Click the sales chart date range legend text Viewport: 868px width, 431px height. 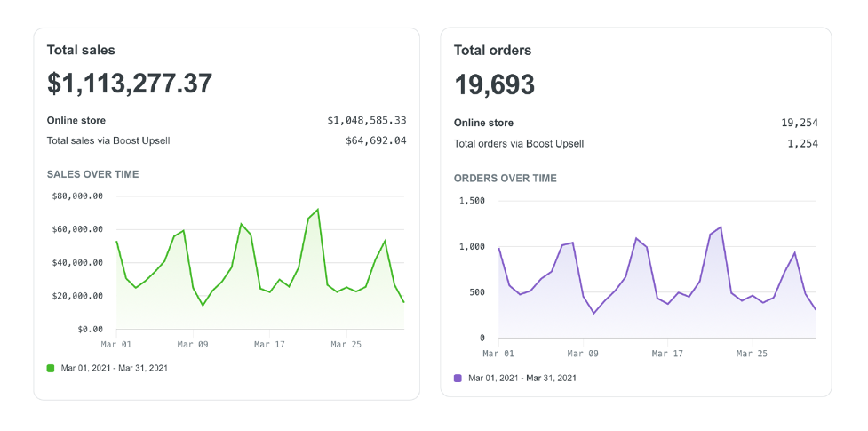[114, 368]
